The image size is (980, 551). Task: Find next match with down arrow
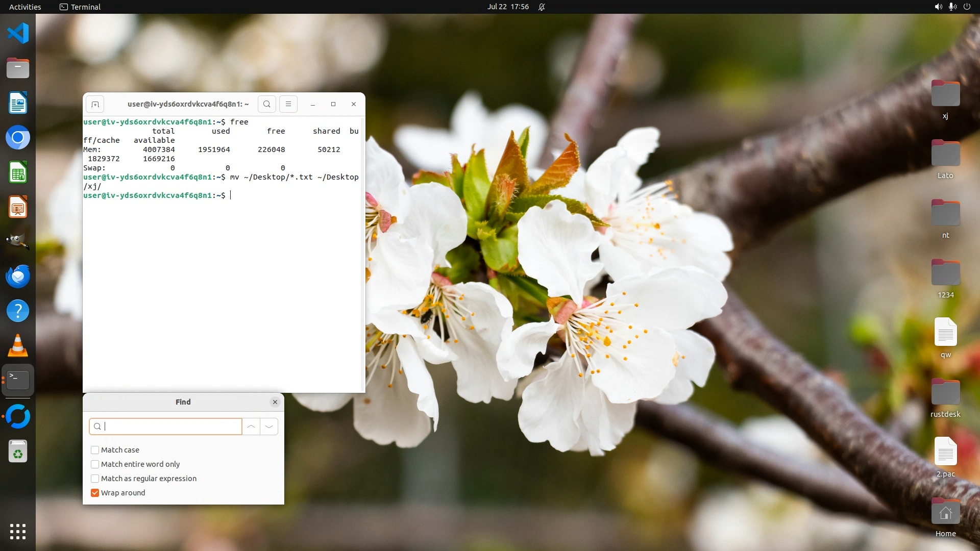tap(269, 427)
